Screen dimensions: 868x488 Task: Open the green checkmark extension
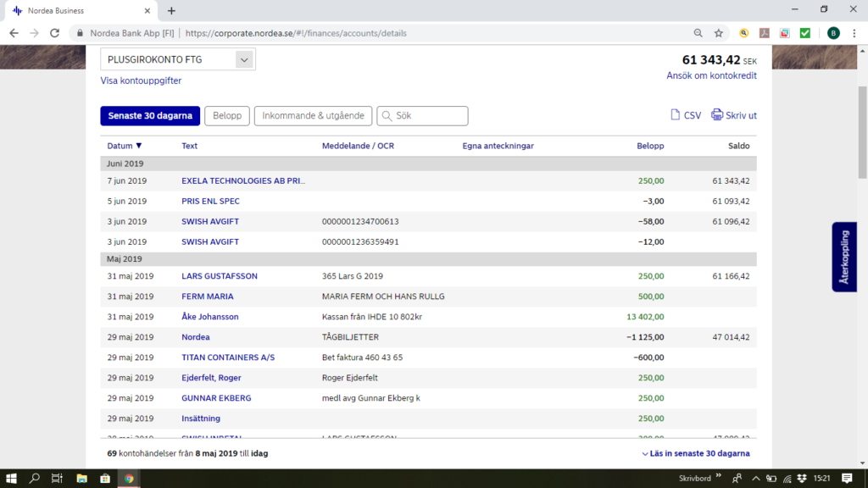point(805,33)
